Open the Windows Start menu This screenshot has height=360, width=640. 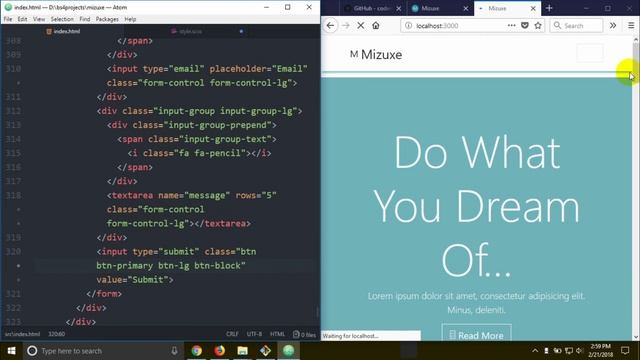pos(11,351)
